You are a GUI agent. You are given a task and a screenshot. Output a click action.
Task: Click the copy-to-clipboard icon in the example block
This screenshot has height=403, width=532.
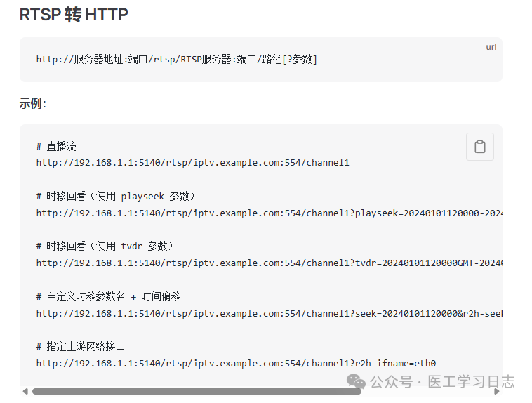pos(480,147)
